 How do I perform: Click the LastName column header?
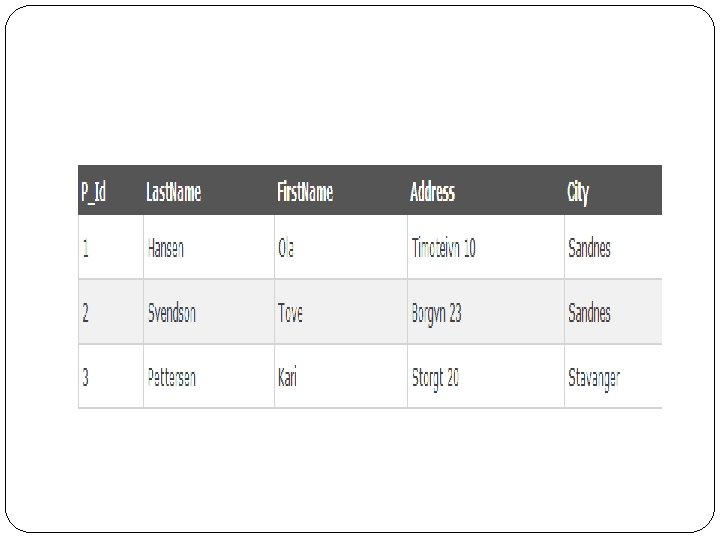click(173, 192)
